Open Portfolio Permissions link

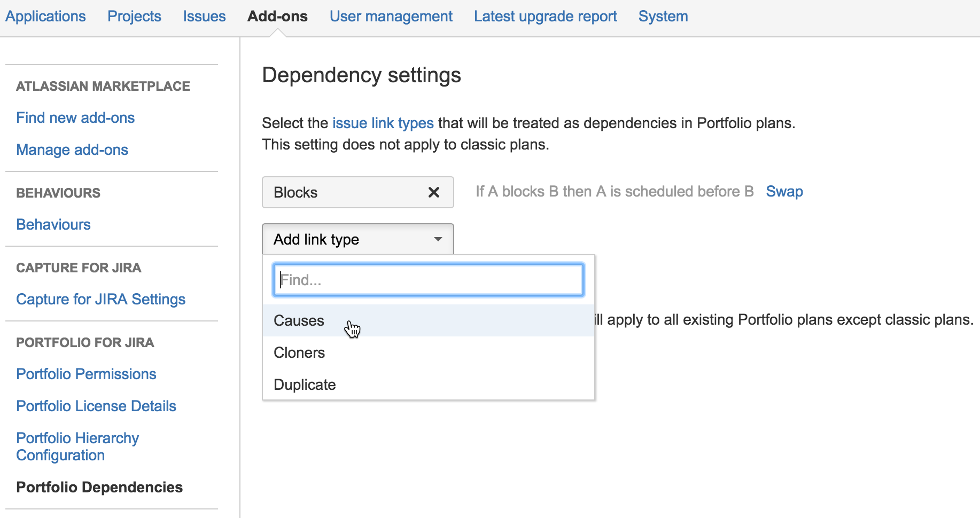click(x=86, y=374)
